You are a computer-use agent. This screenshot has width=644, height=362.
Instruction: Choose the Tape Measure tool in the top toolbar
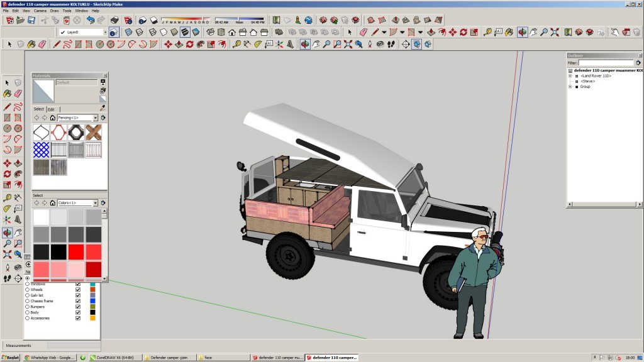tap(236, 44)
